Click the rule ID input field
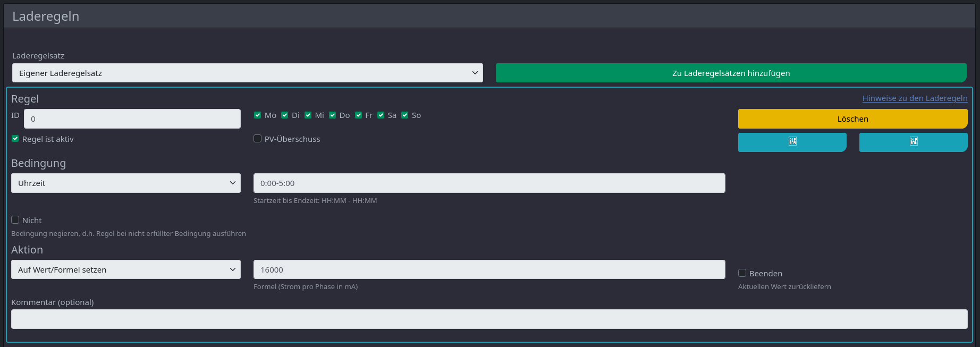 (132, 119)
